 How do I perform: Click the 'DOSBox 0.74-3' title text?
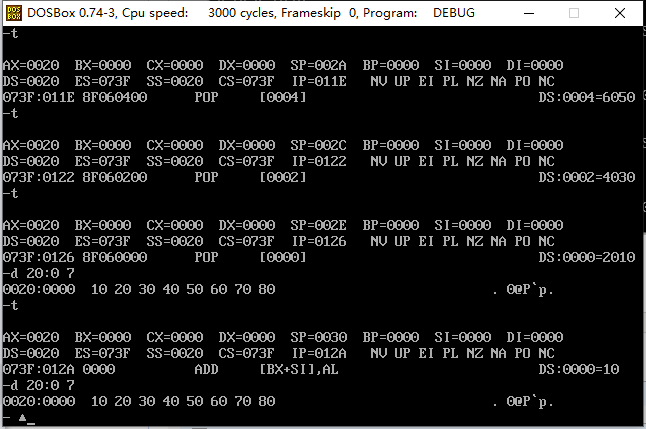tap(72, 13)
